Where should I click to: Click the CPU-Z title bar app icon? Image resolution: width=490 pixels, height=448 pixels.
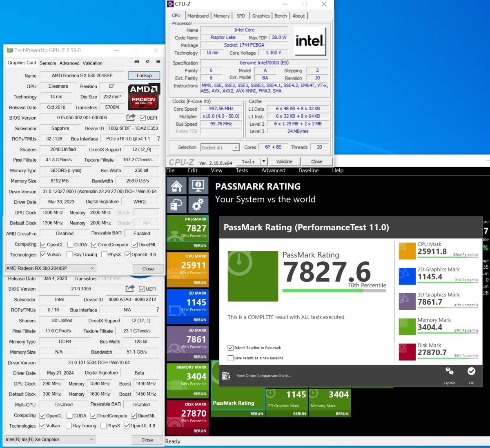(170, 4)
